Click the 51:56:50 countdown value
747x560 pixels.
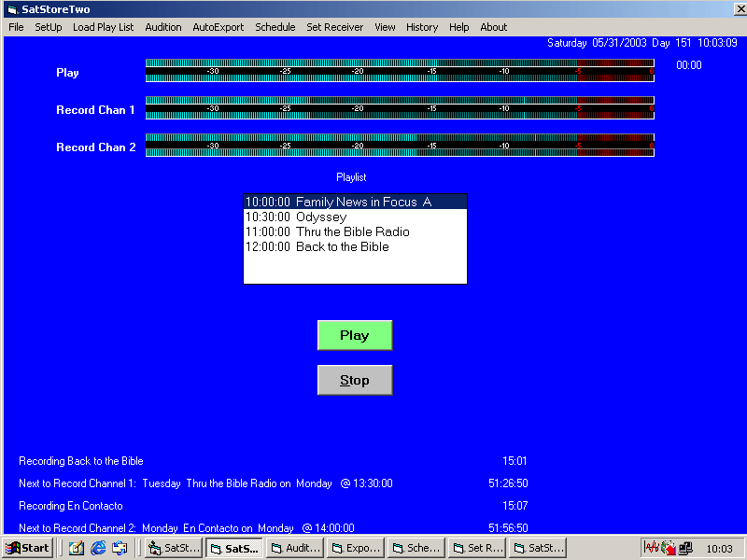tap(508, 528)
